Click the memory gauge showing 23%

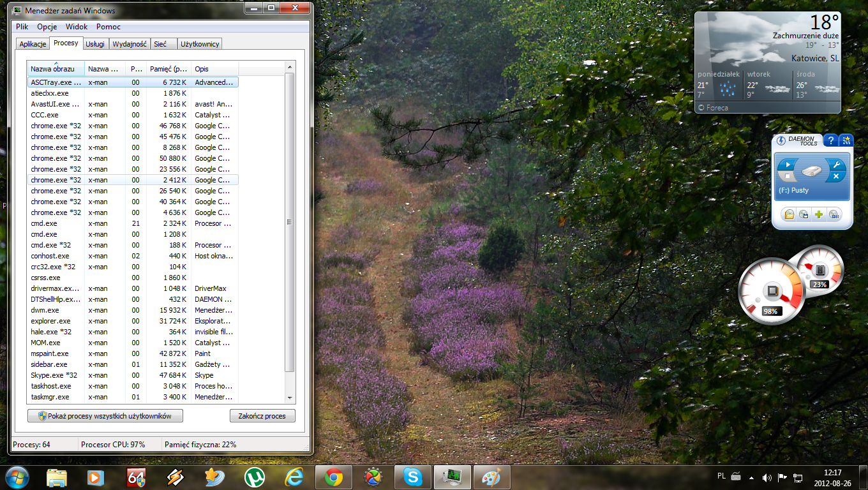point(819,270)
